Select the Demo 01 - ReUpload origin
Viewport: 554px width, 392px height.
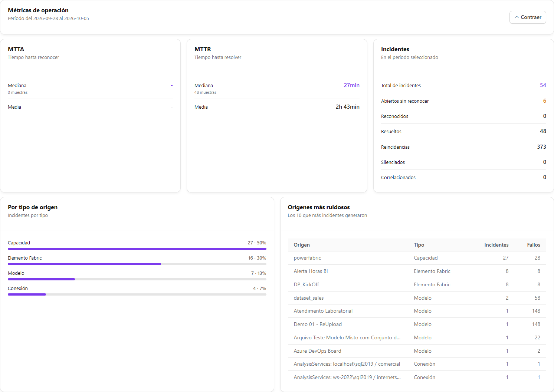coord(417,324)
